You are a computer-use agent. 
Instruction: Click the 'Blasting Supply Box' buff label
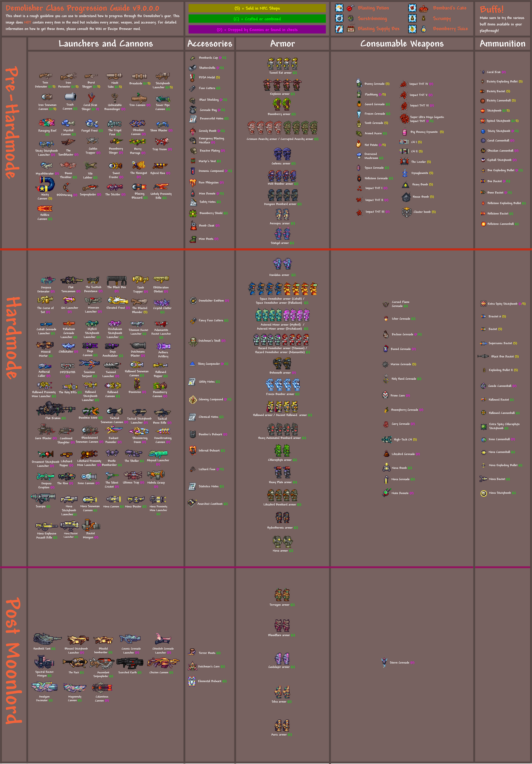[x=379, y=29]
